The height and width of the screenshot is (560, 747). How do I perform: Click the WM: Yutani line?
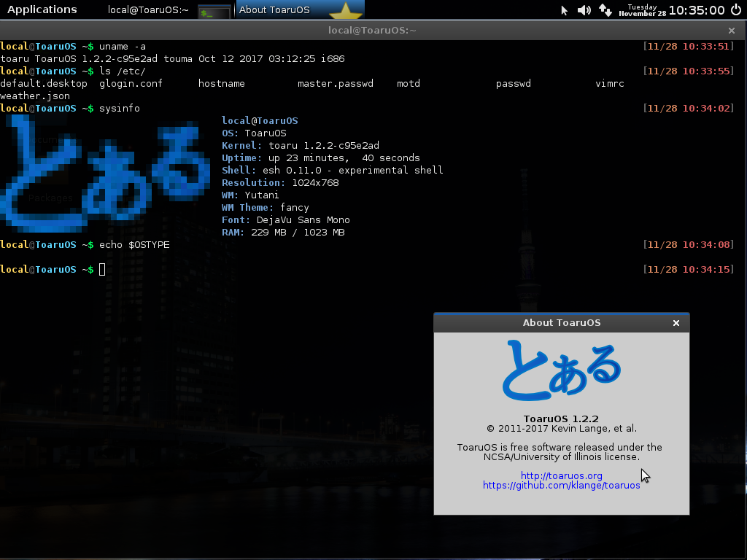point(251,195)
